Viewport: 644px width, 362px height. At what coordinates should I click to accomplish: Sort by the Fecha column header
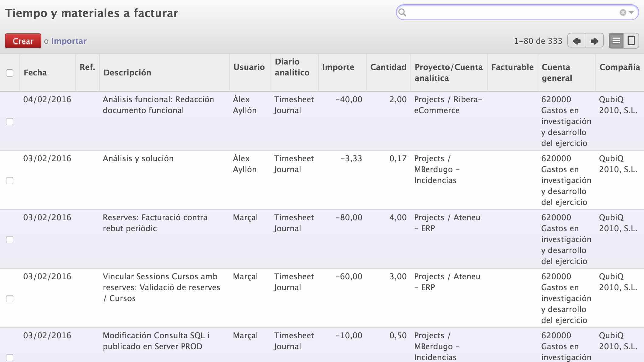coord(35,73)
